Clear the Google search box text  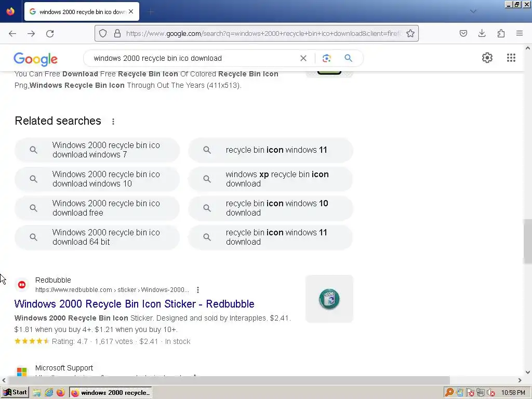(x=303, y=58)
